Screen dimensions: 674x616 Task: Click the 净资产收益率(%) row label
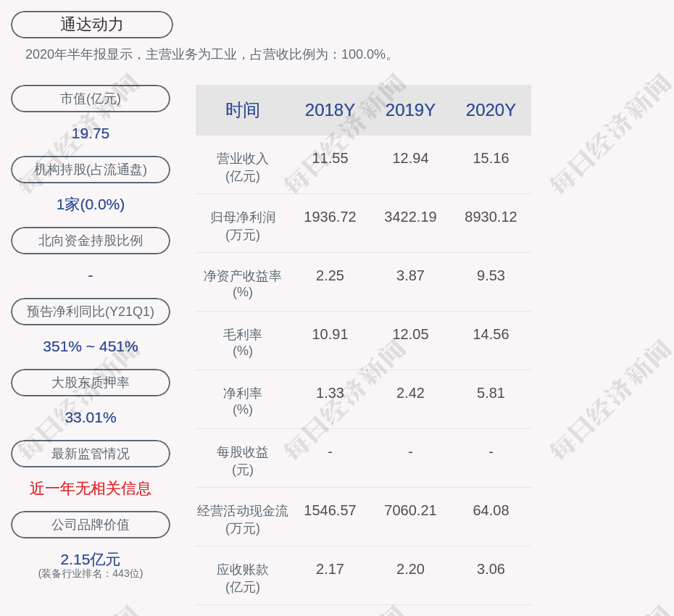(243, 283)
